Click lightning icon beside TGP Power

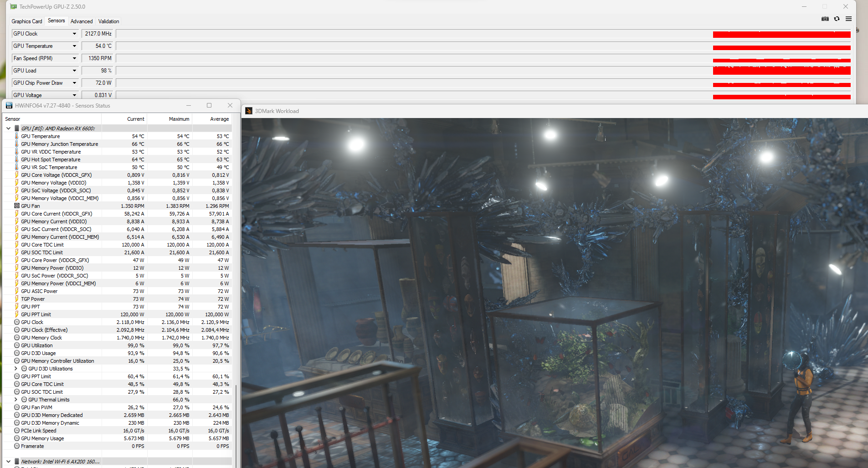click(17, 299)
